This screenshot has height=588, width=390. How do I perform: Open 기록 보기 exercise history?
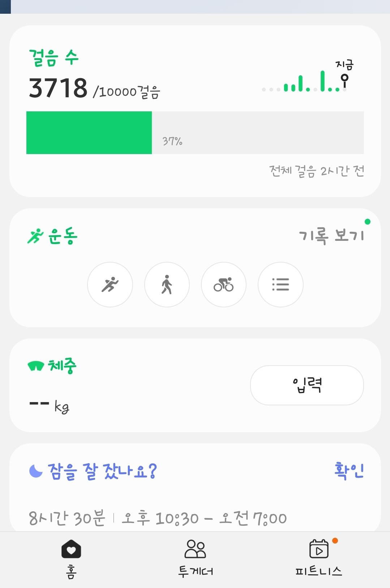pyautogui.click(x=331, y=236)
